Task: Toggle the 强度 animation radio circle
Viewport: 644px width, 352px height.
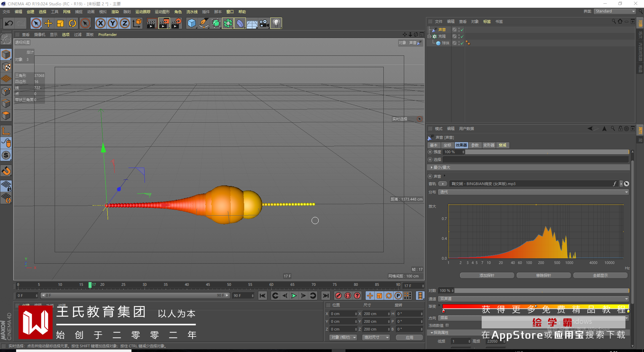Action: (430, 152)
